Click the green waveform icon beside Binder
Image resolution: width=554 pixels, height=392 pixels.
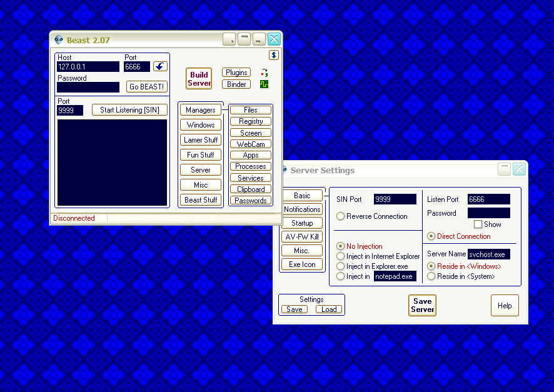pyautogui.click(x=264, y=84)
